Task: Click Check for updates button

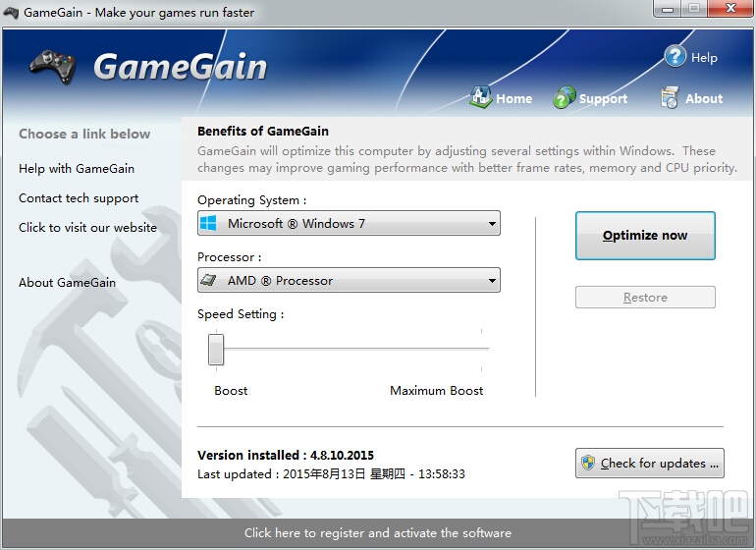Action: pyautogui.click(x=649, y=464)
